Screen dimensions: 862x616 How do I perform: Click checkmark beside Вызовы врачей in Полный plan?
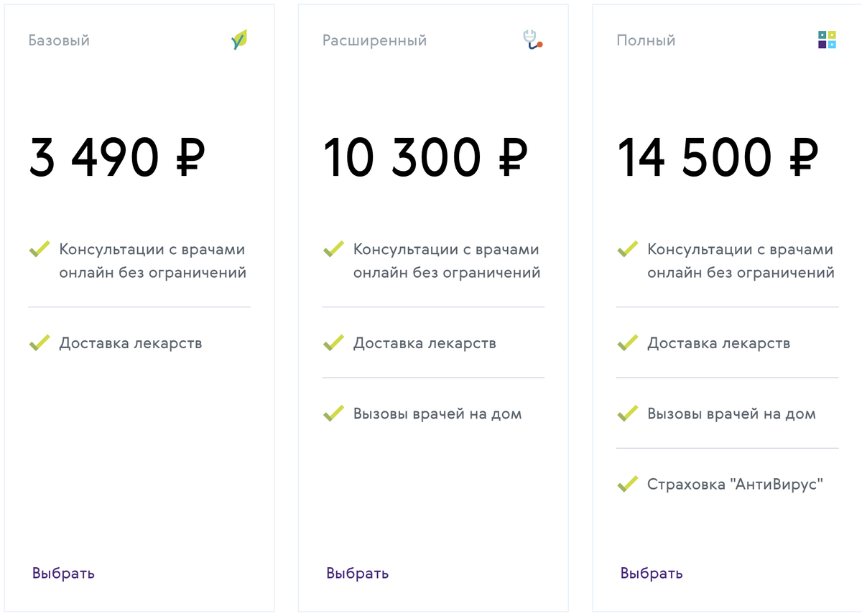628,414
